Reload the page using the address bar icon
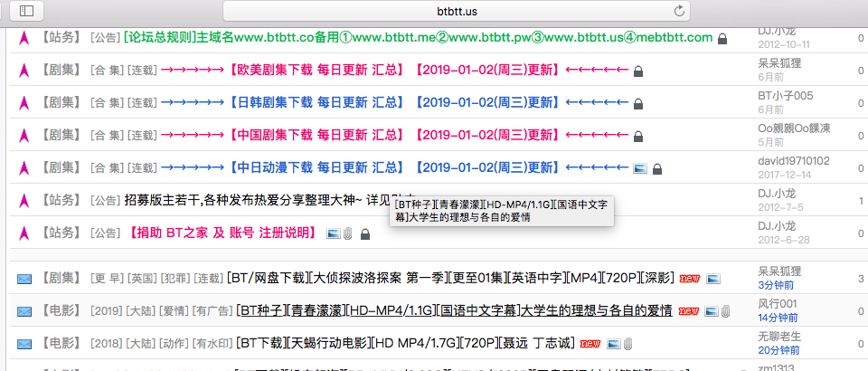868x371 pixels. tap(678, 10)
